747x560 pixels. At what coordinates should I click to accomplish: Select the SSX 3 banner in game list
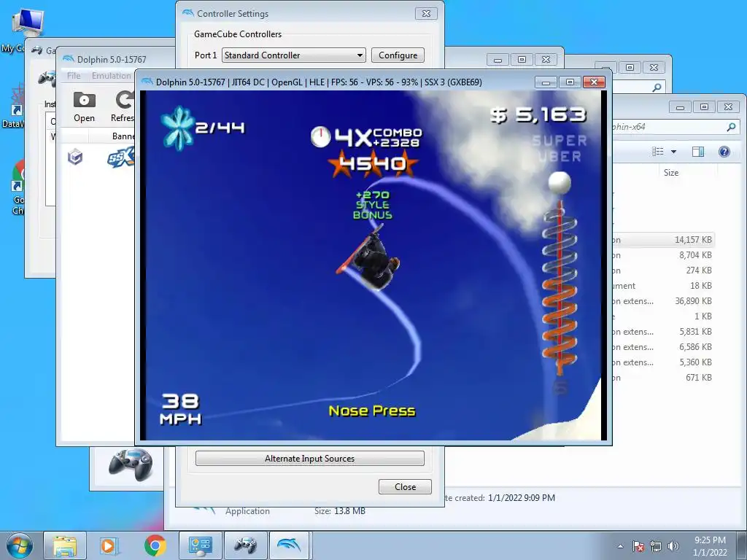[121, 157]
